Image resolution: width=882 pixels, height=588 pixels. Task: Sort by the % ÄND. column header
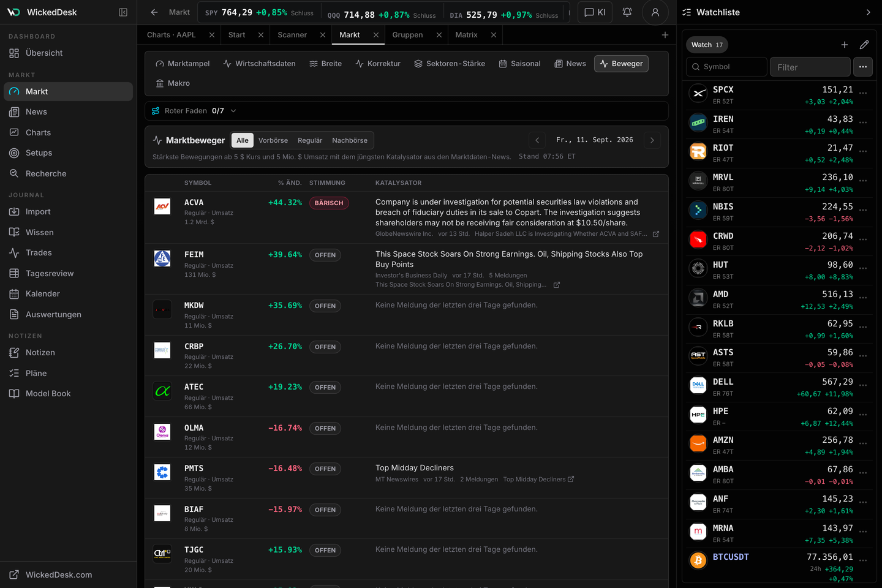[x=290, y=183]
